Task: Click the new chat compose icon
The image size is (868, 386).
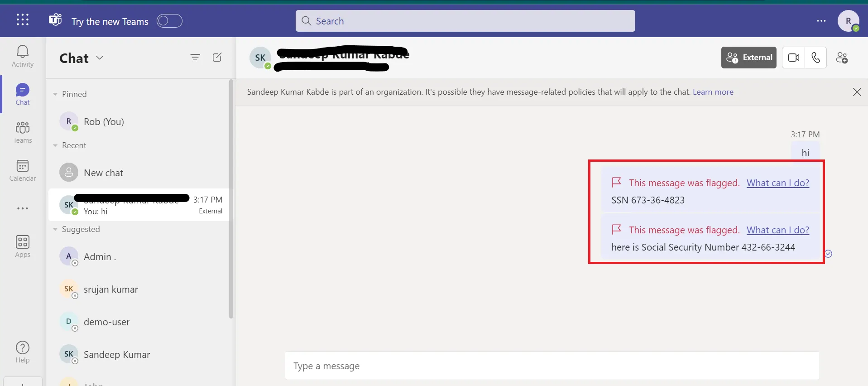Action: [x=217, y=57]
